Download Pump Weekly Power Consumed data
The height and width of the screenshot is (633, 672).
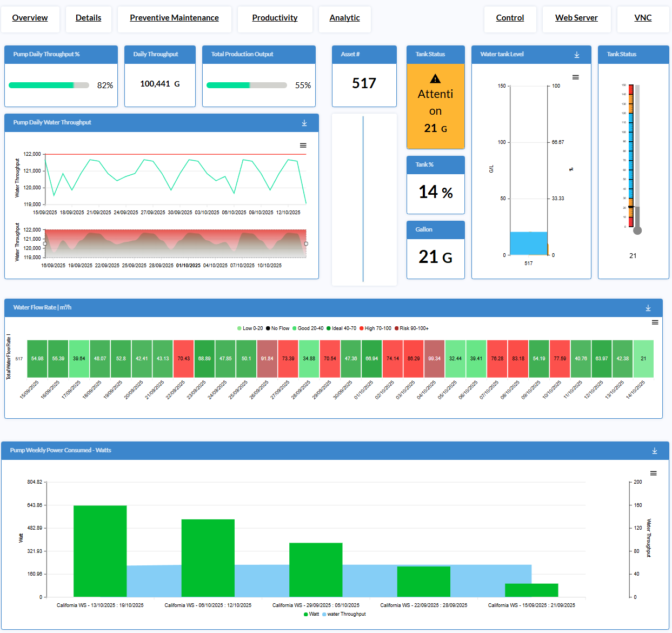(x=655, y=451)
